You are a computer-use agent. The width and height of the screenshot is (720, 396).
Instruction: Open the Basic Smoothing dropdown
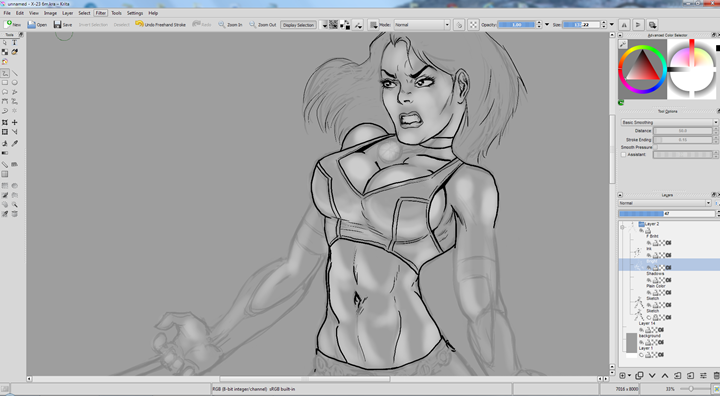pyautogui.click(x=669, y=123)
